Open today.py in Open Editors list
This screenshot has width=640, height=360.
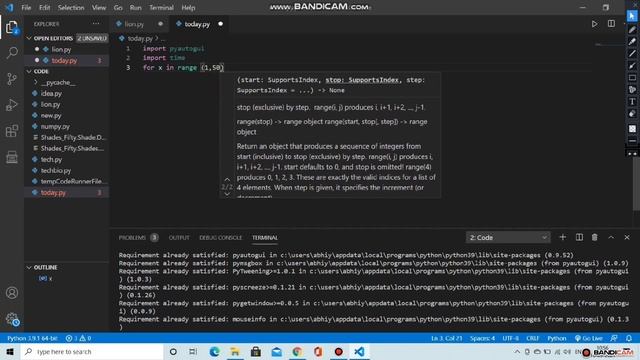(x=67, y=60)
